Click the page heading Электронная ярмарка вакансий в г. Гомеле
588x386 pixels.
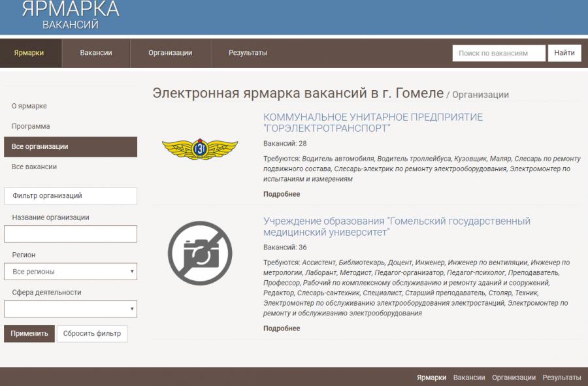298,93
